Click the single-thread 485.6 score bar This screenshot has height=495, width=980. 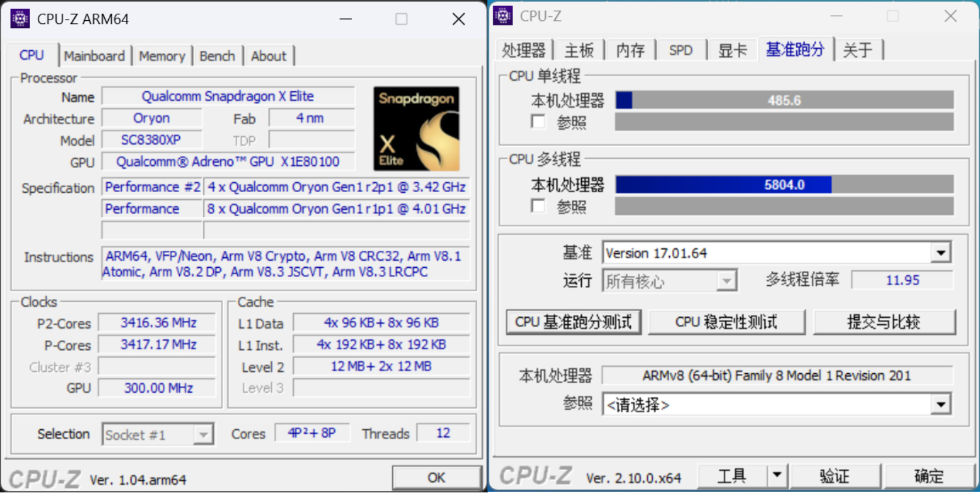click(785, 100)
